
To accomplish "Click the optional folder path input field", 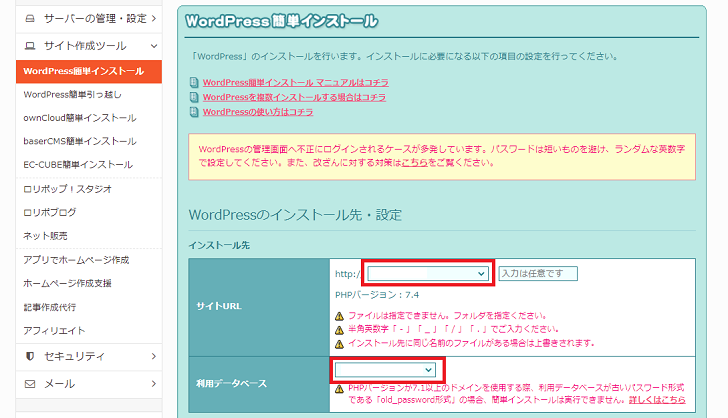I will coord(538,274).
